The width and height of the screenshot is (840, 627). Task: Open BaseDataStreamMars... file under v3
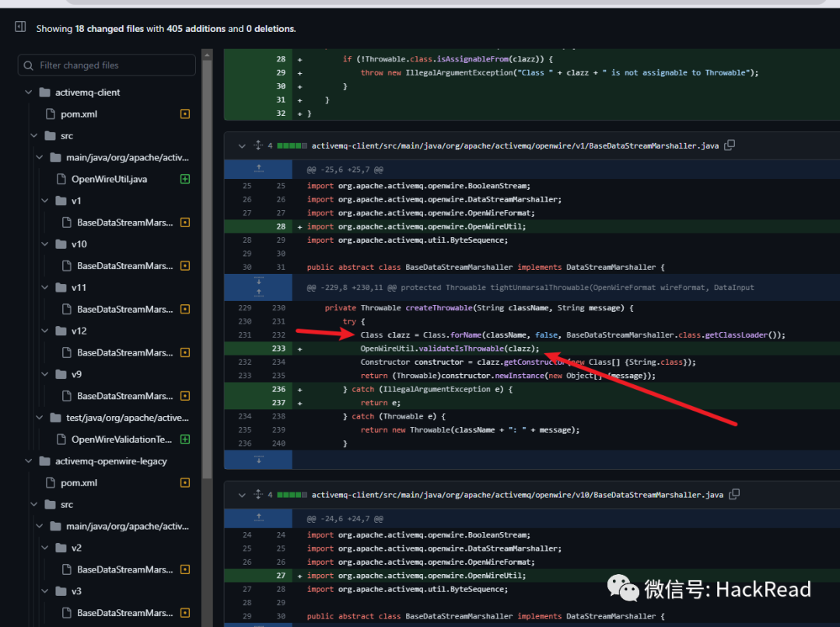124,613
